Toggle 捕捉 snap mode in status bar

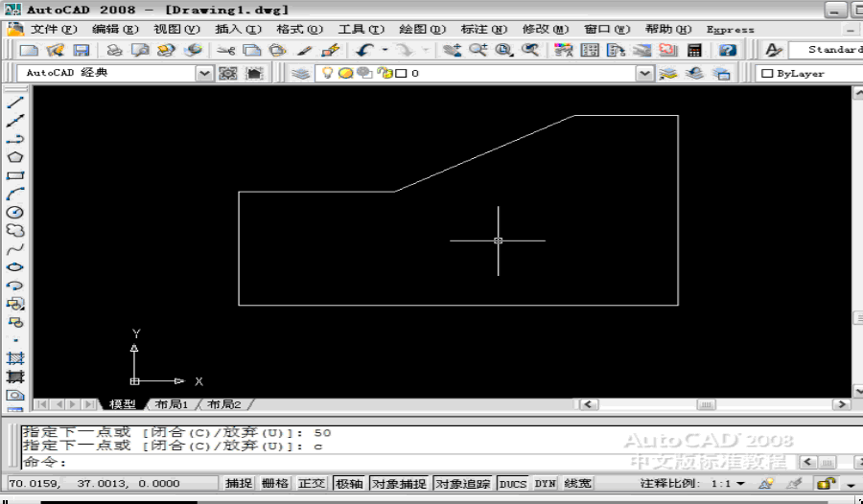(x=239, y=484)
